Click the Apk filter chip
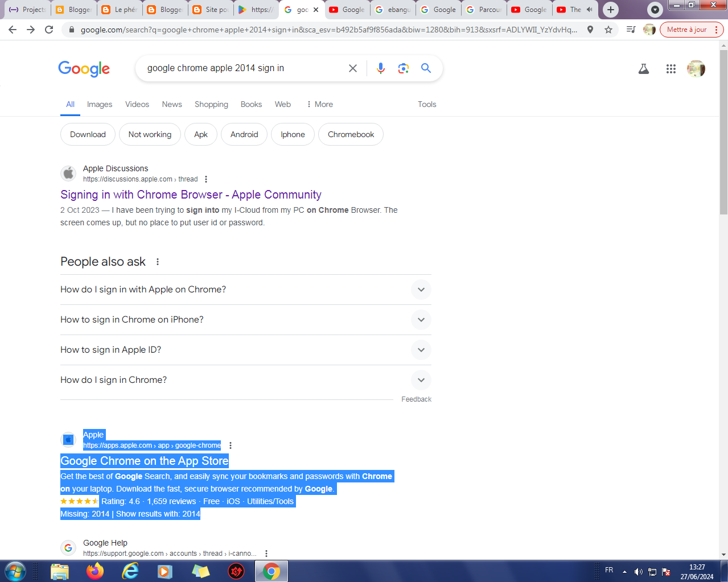 click(x=201, y=134)
